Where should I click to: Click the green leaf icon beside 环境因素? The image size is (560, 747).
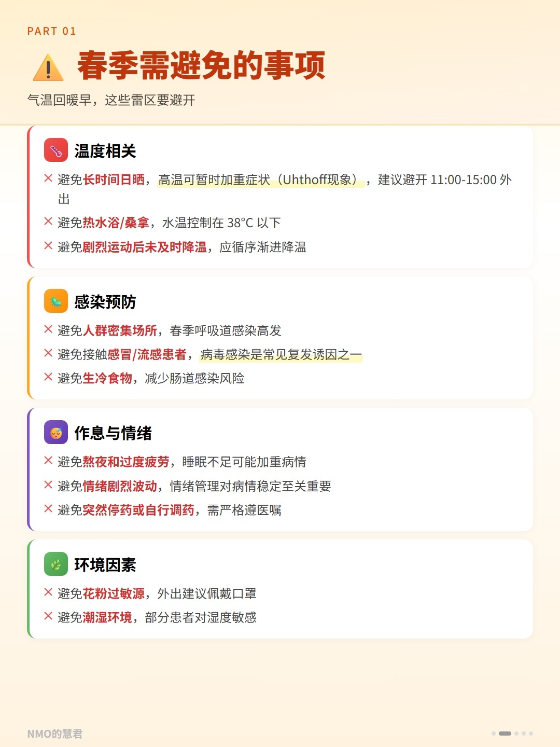click(56, 564)
